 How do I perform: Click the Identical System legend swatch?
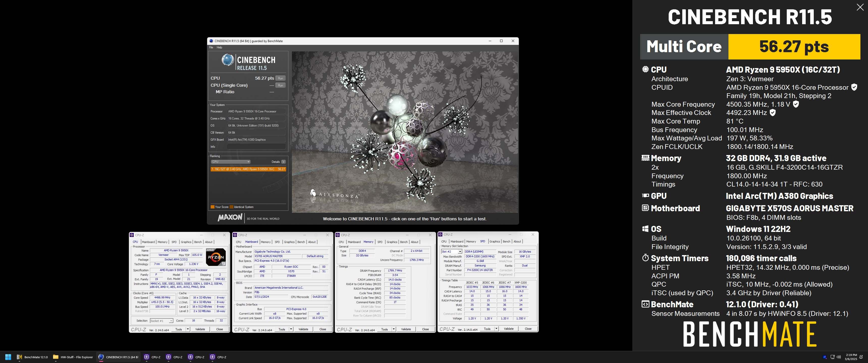231,207
